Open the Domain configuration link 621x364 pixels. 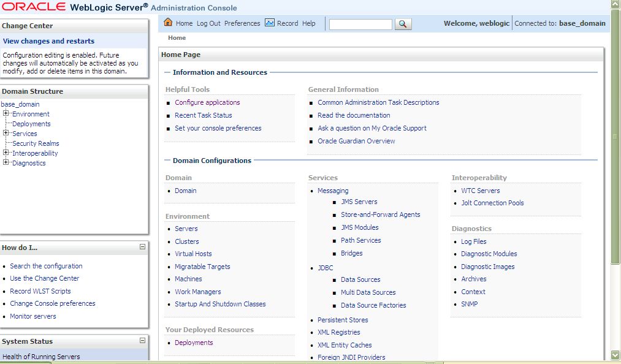[186, 191]
